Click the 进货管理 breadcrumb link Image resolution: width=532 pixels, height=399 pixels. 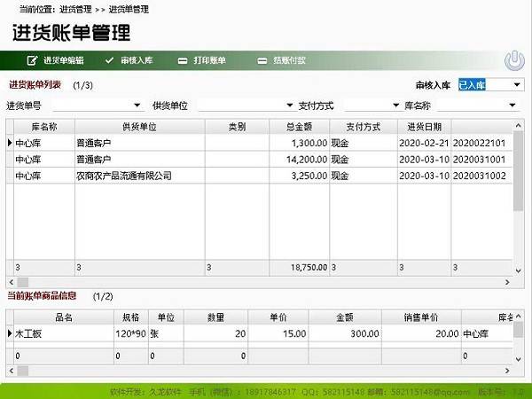pyautogui.click(x=75, y=9)
